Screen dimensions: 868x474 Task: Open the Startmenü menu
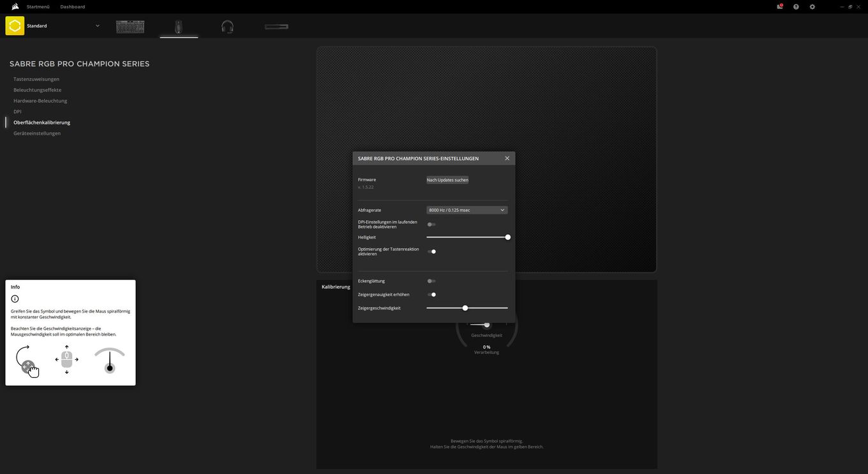pos(38,6)
